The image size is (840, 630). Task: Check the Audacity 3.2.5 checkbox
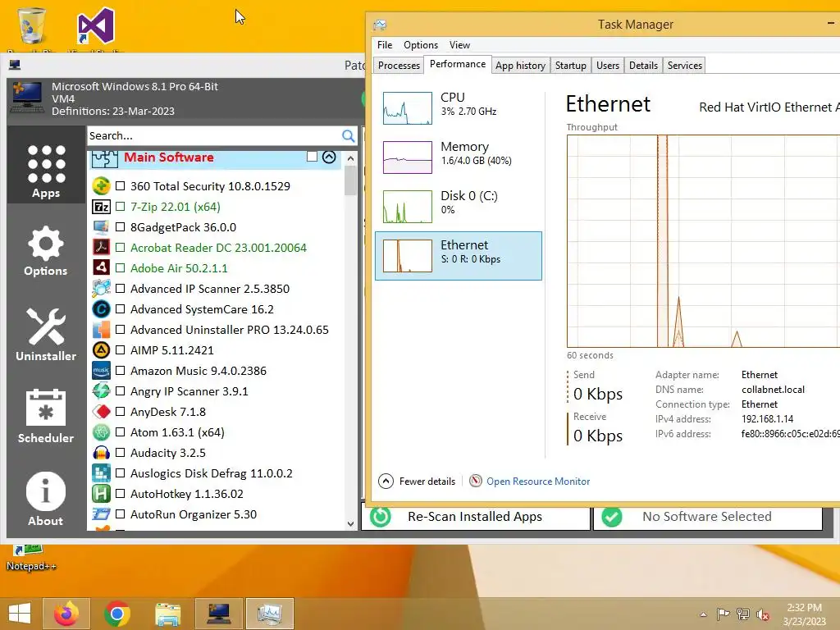pos(120,453)
